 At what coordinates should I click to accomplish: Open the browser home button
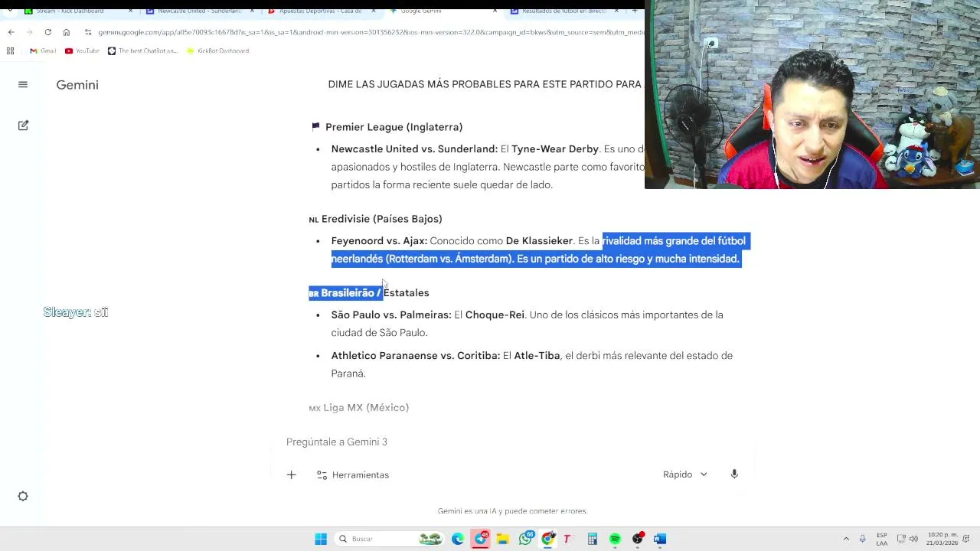pyautogui.click(x=67, y=32)
